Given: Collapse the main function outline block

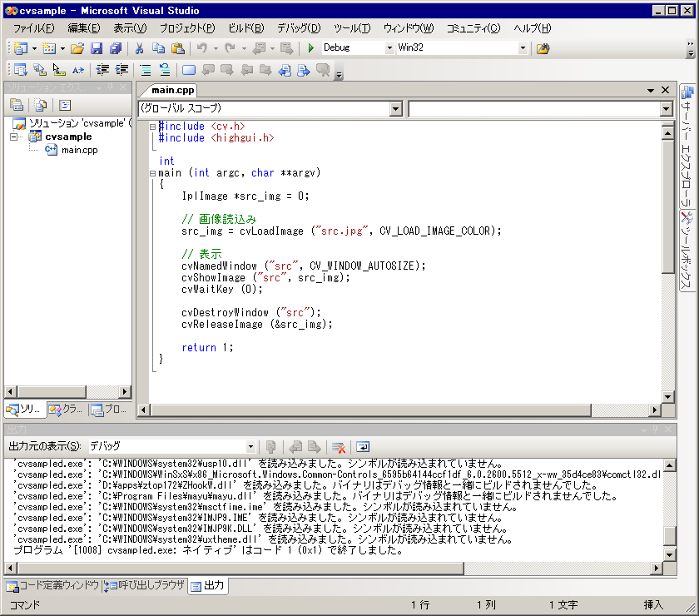Looking at the screenshot, I should 152,173.
